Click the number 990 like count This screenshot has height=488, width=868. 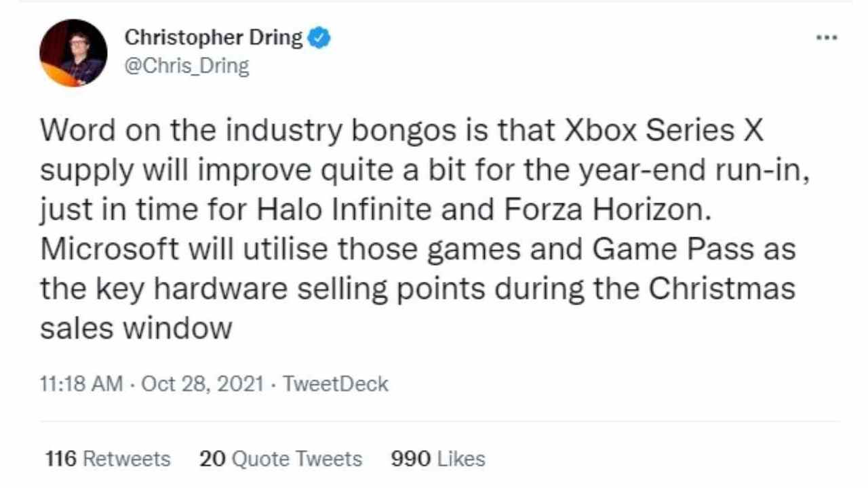point(410,459)
